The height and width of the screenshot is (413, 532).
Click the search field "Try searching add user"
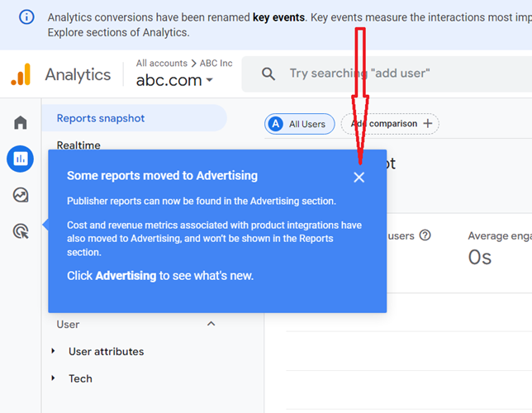coord(387,74)
